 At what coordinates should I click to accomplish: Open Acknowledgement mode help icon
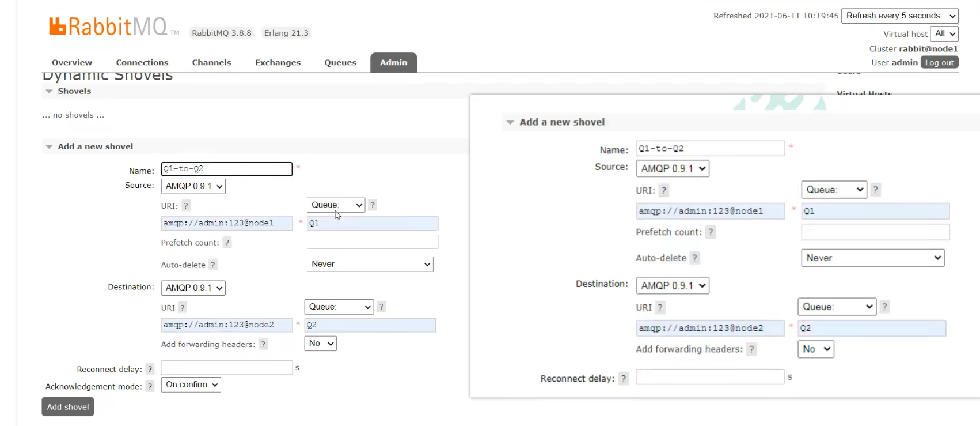[x=150, y=387]
